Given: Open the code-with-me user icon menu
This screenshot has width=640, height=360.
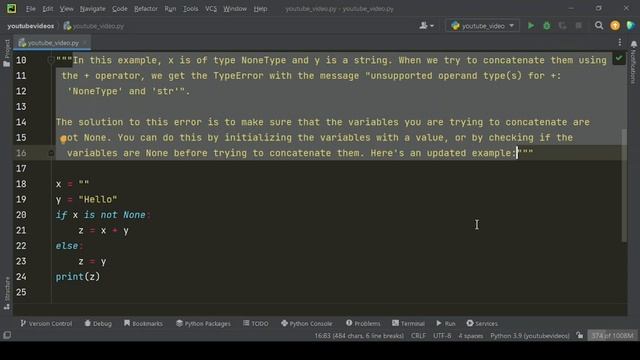Looking at the screenshot, I should [427, 26].
